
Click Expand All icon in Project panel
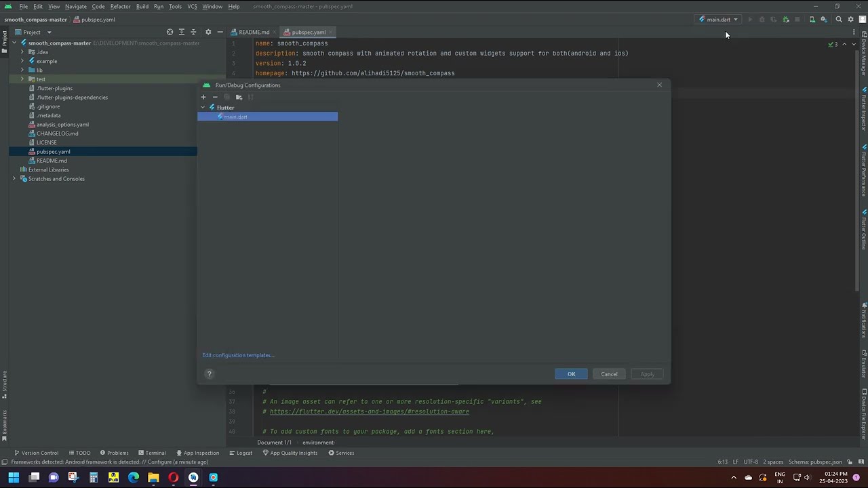click(x=181, y=32)
